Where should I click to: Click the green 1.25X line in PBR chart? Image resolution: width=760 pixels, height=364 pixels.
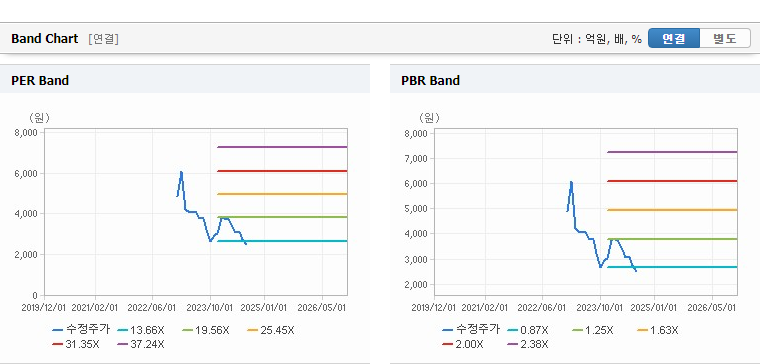tap(672, 238)
